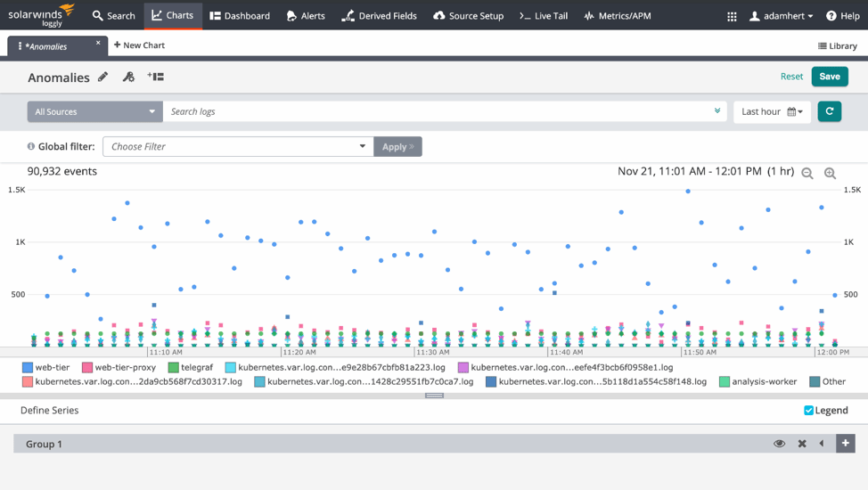Click the zoom in magnifier icon
Screen dimensions: 868x490
(830, 174)
